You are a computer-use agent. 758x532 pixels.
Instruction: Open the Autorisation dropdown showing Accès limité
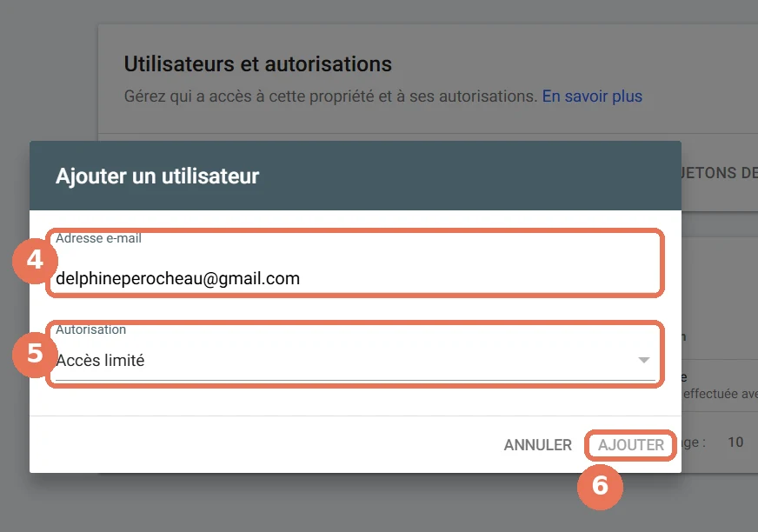click(356, 360)
